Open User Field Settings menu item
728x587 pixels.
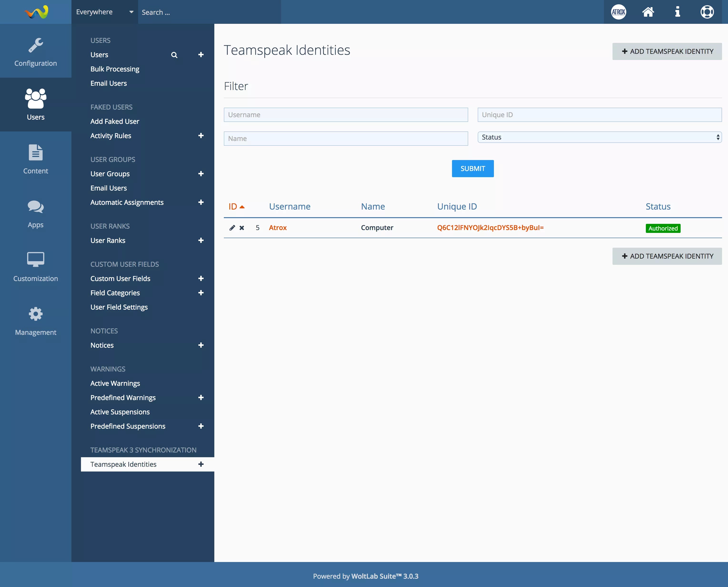point(119,307)
